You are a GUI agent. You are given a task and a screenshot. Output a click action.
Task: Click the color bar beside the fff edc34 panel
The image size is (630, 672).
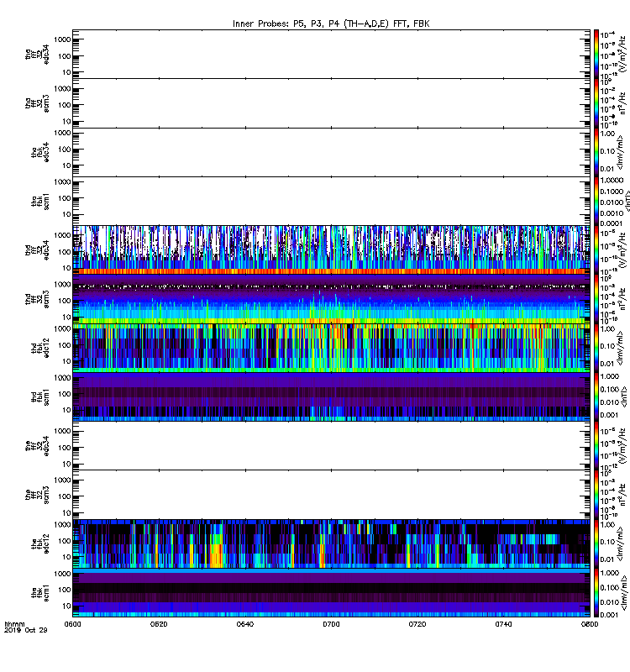[x=596, y=446]
